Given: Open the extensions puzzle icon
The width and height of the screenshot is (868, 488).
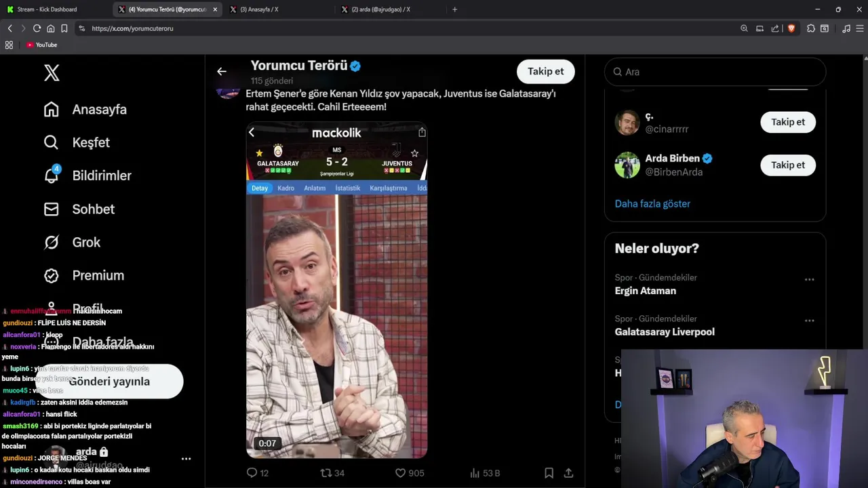Looking at the screenshot, I should click(811, 28).
